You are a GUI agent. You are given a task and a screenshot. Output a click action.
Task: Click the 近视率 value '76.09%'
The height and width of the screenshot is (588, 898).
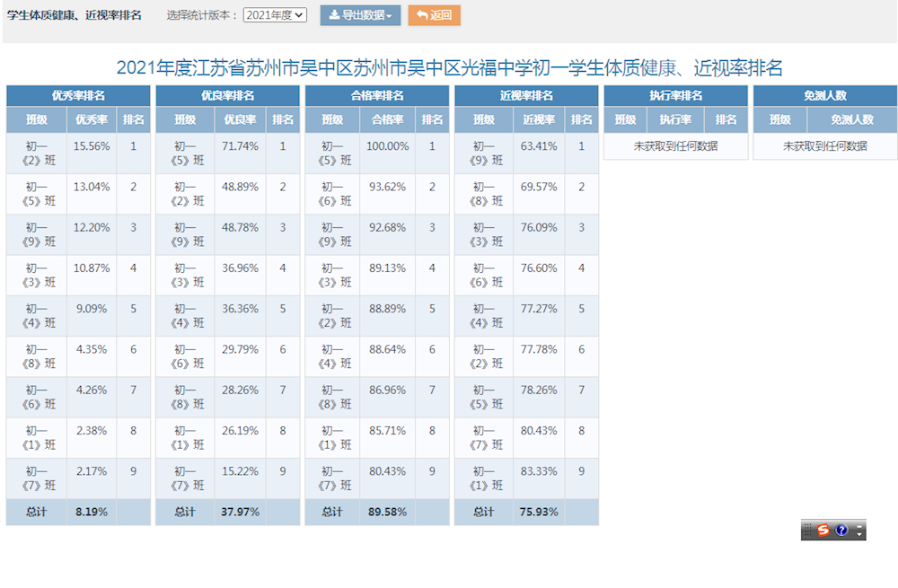pyautogui.click(x=539, y=228)
